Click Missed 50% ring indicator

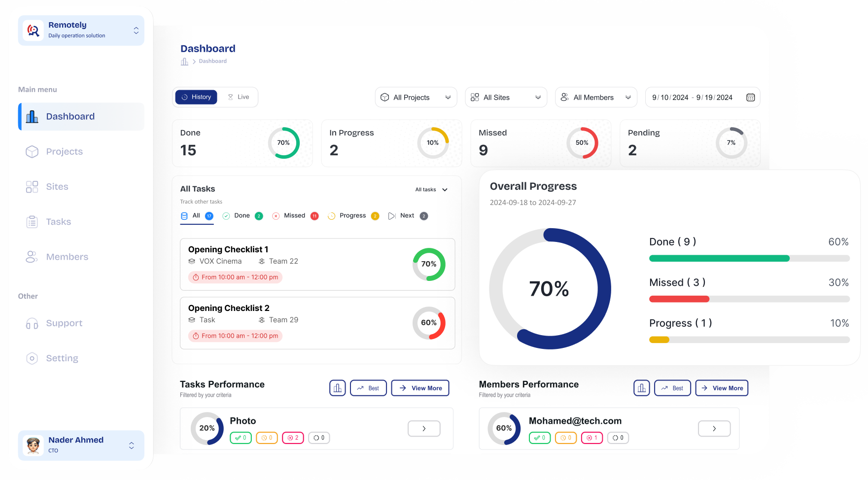pyautogui.click(x=582, y=143)
